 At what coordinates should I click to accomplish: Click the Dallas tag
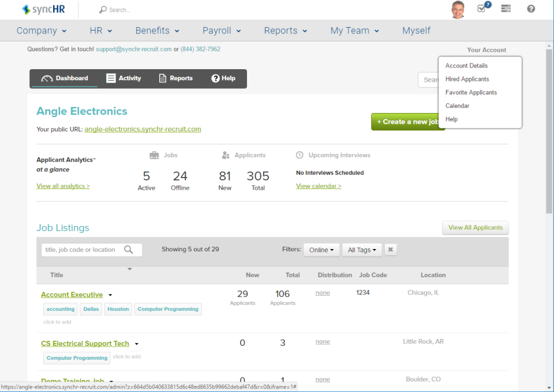[91, 309]
